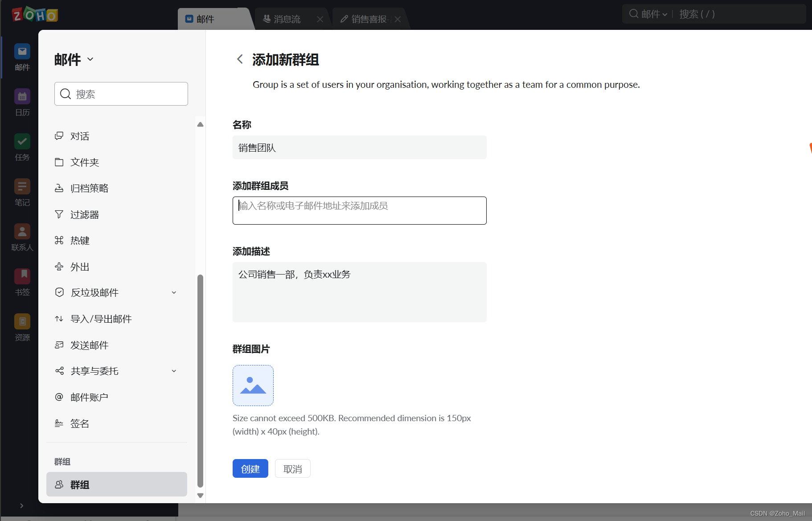Click the 创建 button
Viewport: 812px width, 521px height.
click(x=250, y=468)
